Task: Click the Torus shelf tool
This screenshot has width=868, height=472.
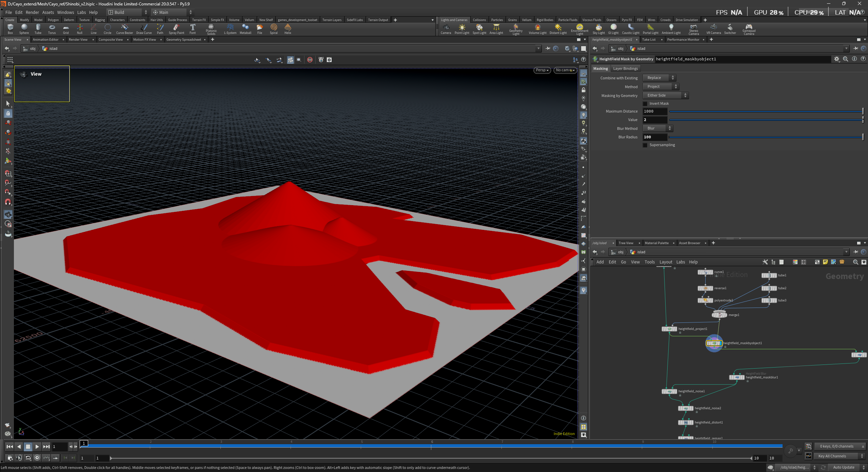Action: click(x=52, y=28)
